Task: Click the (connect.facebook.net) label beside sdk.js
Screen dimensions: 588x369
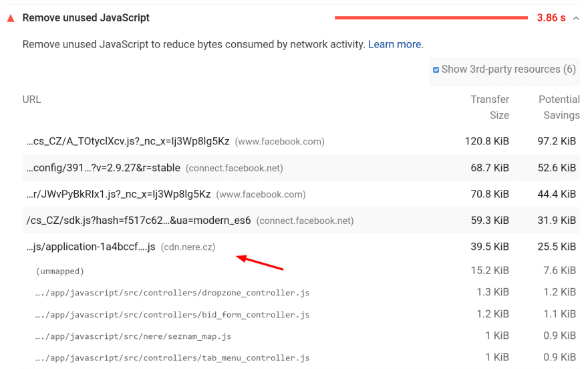Action: pyautogui.click(x=305, y=221)
